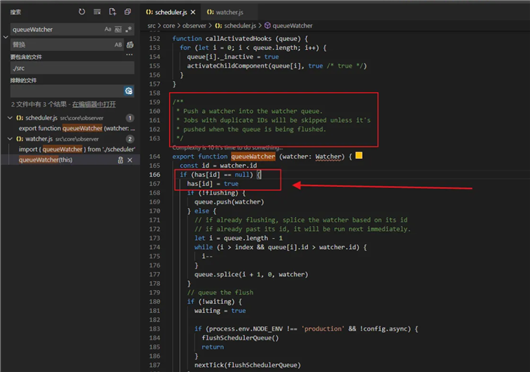530x372 pixels.
Task: Click queue.splice statement on line 177
Action: pyautogui.click(x=251, y=274)
